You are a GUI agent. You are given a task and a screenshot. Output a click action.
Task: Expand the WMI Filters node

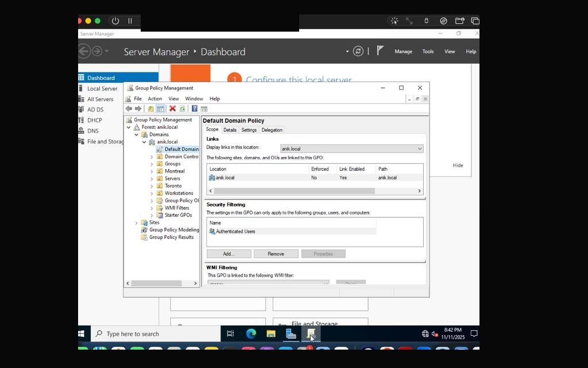pyautogui.click(x=152, y=208)
